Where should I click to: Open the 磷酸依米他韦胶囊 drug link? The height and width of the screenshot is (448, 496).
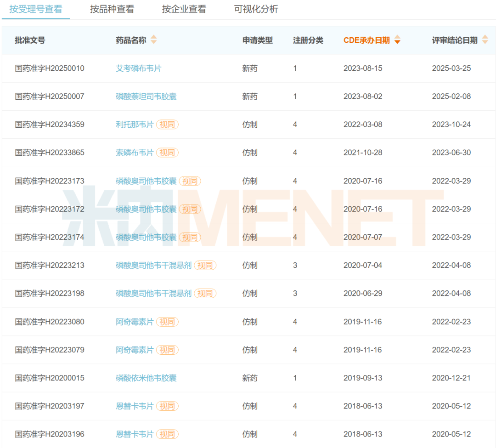[146, 378]
